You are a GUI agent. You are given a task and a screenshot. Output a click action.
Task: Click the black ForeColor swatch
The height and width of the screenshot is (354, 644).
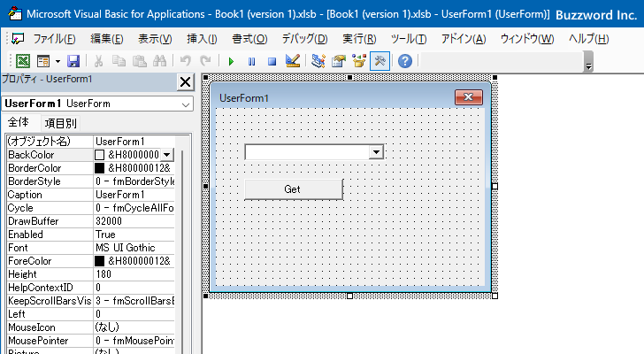[x=99, y=261]
